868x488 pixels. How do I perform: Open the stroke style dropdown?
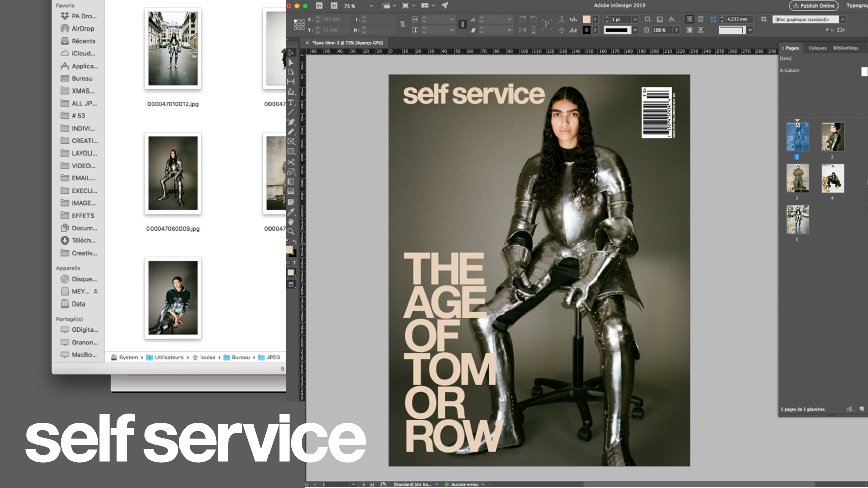(635, 30)
